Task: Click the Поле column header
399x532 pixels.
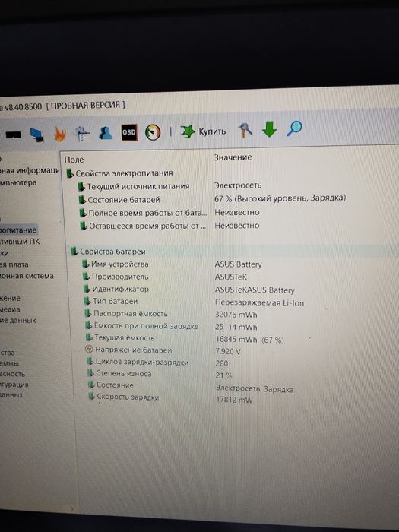Action: click(74, 160)
